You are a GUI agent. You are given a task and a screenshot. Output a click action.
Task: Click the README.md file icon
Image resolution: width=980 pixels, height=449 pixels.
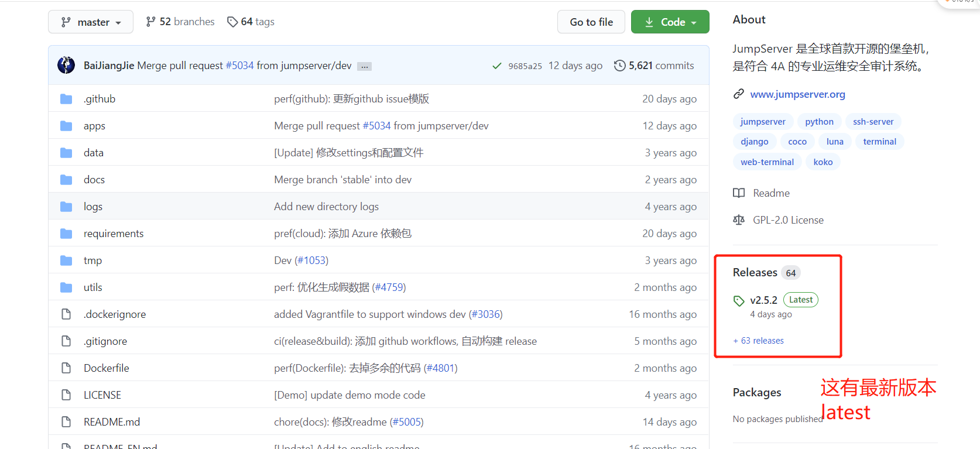click(x=66, y=422)
